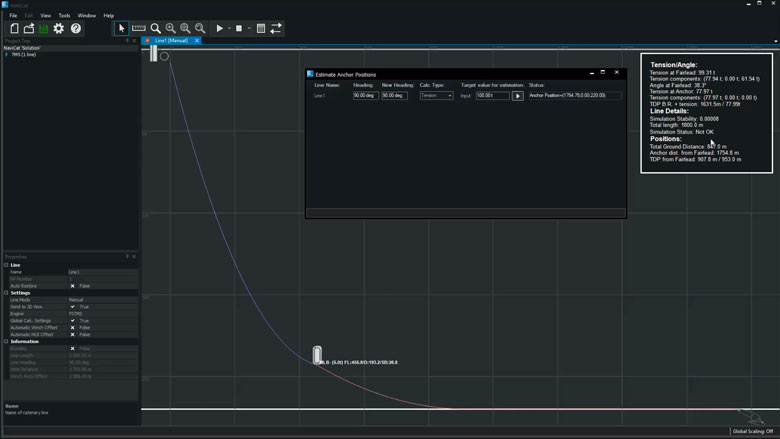The image size is (780, 439).
Task: Expand the TMS tree node
Action: pyautogui.click(x=6, y=54)
